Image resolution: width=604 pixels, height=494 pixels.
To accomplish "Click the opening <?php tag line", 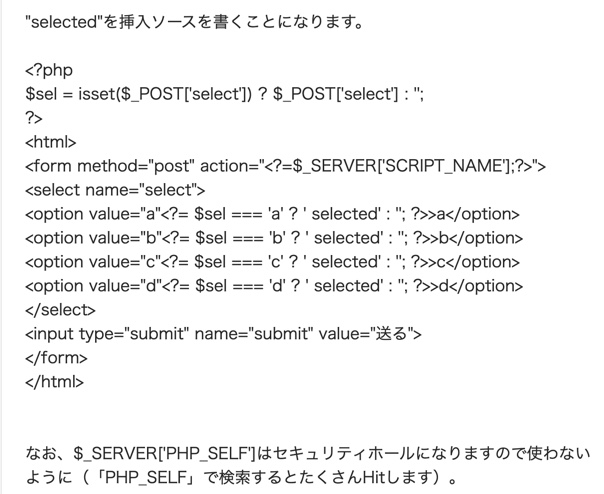I will (47, 73).
